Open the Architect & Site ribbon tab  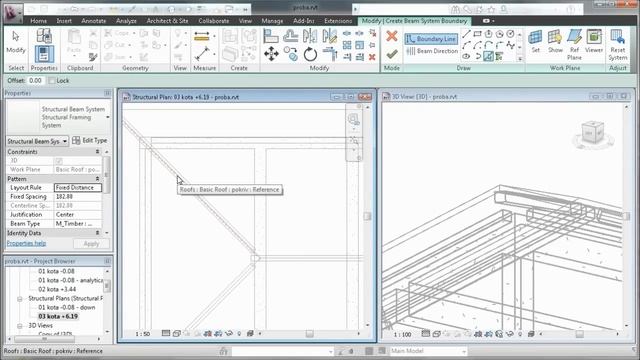click(167, 21)
